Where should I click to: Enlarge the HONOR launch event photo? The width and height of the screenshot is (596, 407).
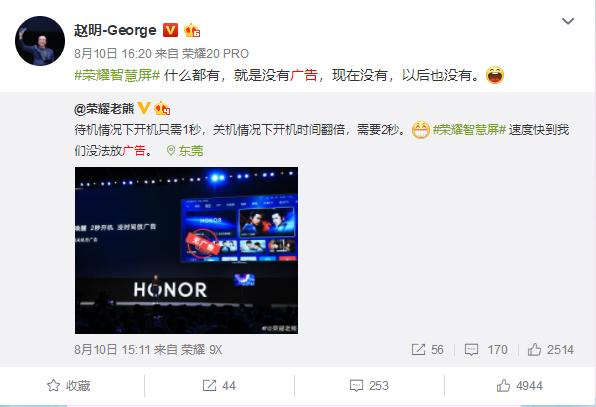coord(186,250)
